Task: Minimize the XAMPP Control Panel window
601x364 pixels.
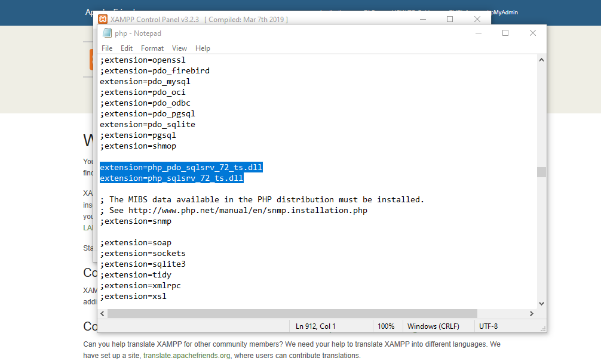Action: tap(423, 19)
